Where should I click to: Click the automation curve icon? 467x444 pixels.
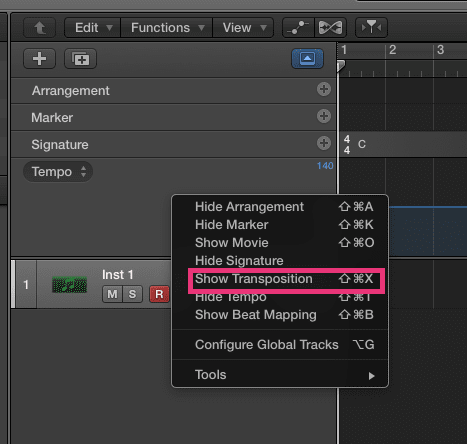click(x=298, y=28)
